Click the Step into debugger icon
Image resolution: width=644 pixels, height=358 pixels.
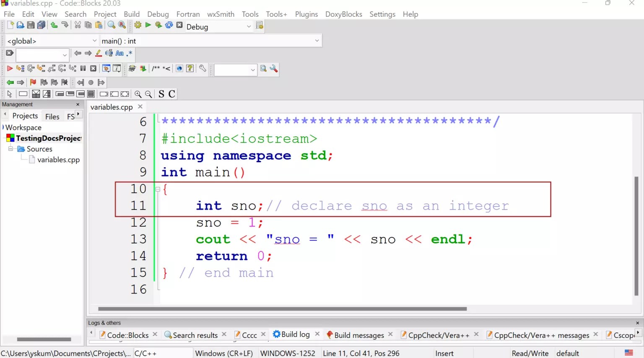41,69
